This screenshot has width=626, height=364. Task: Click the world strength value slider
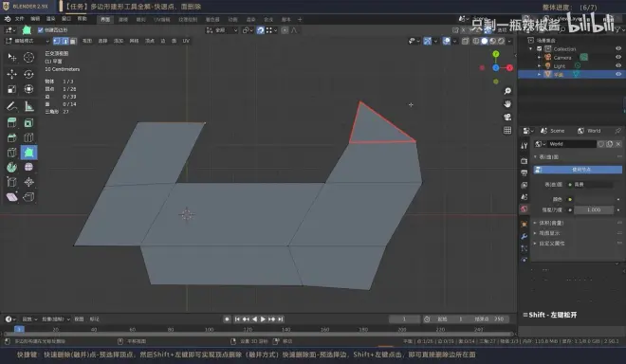(x=594, y=209)
